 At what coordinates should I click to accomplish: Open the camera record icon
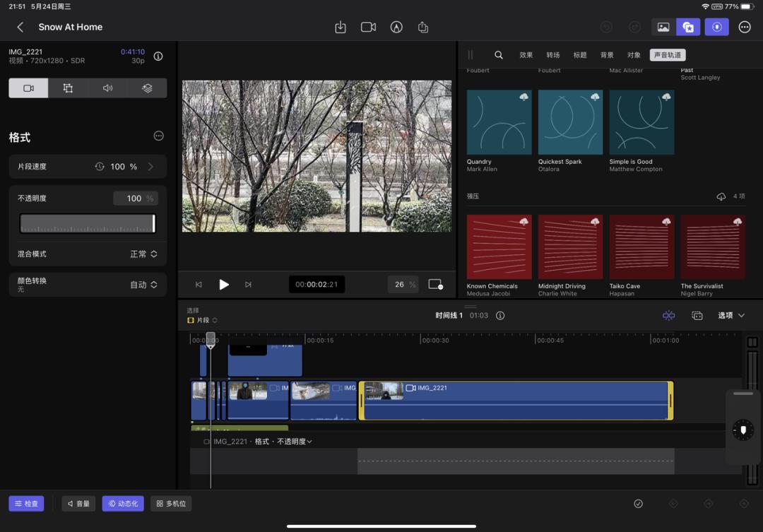(368, 27)
